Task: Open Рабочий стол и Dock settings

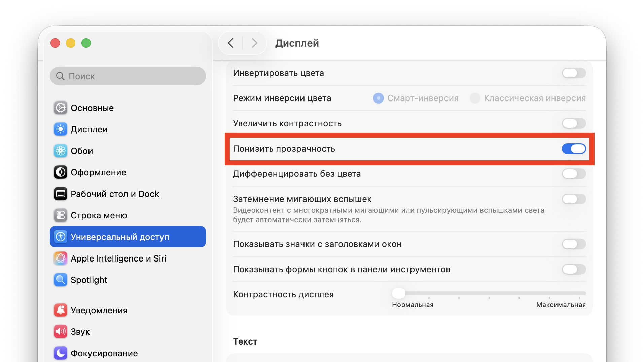Action: coord(128,194)
